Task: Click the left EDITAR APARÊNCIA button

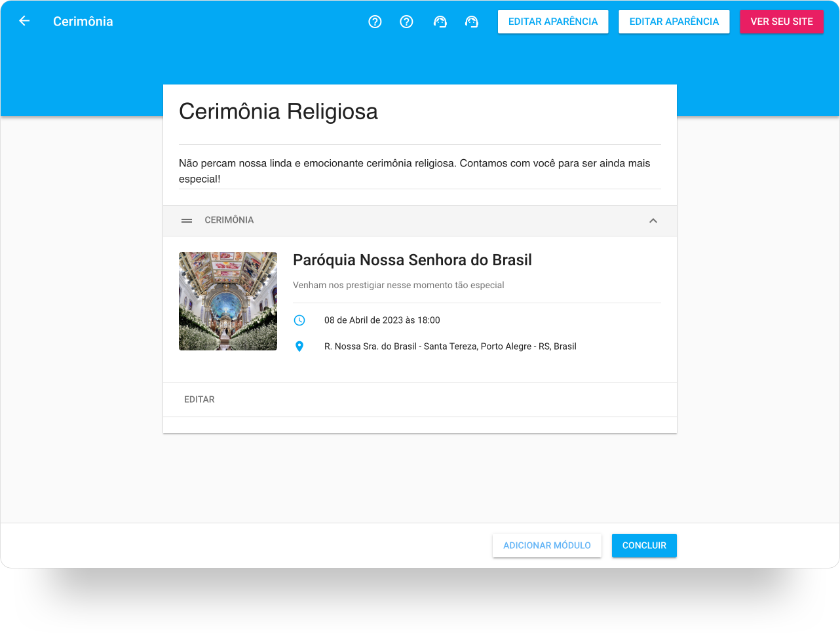Action: (553, 22)
